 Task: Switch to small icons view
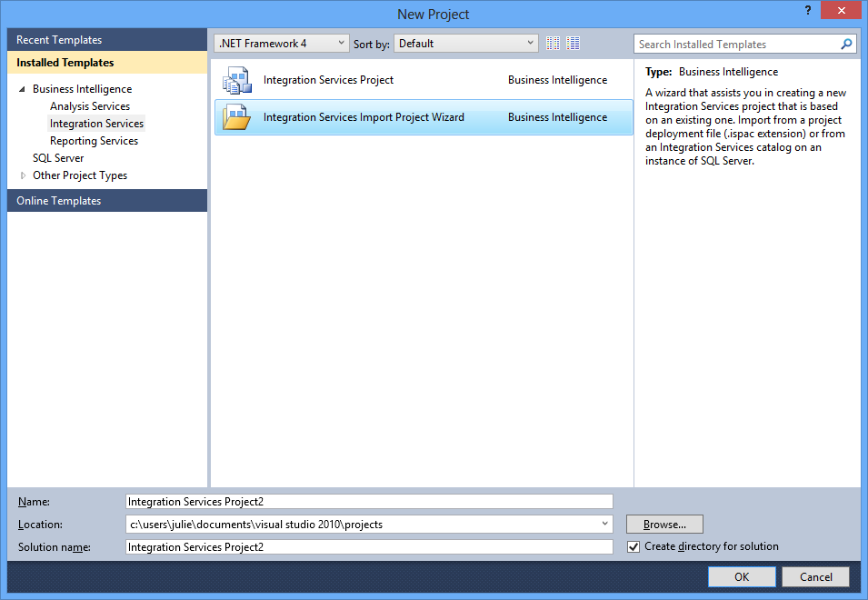click(553, 43)
